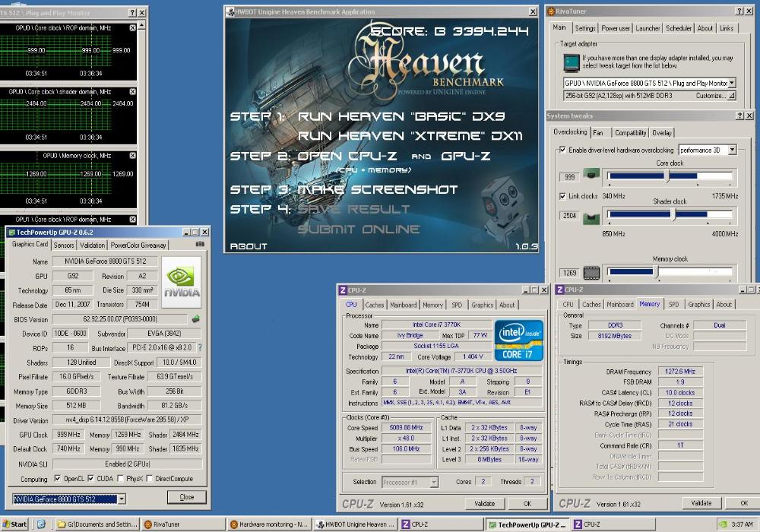Open the SPD tab in right CPU-Z
760x532 pixels.
click(x=673, y=304)
